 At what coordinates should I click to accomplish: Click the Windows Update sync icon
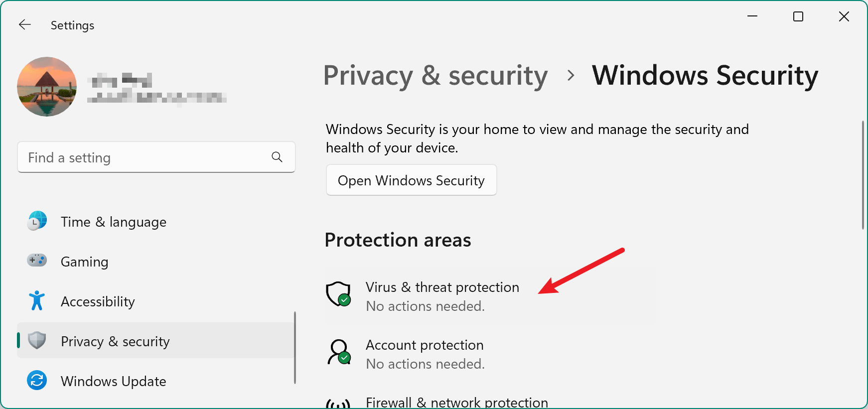(37, 381)
